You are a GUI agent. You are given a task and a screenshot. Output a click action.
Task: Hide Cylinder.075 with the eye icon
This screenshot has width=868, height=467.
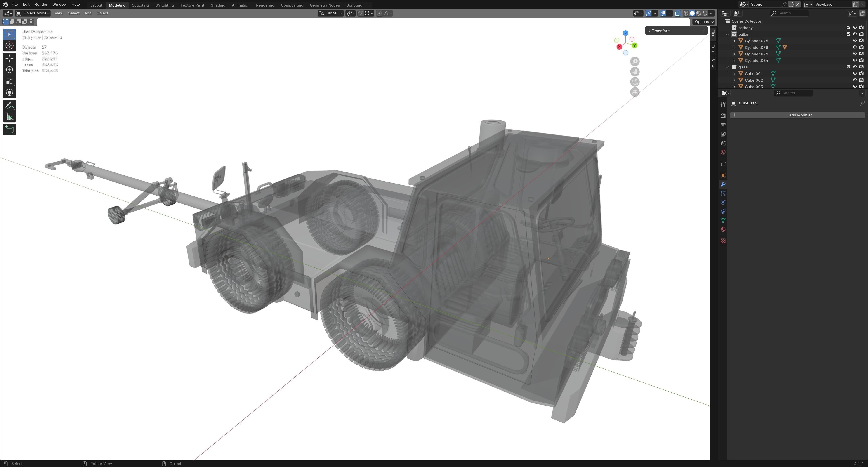point(854,41)
